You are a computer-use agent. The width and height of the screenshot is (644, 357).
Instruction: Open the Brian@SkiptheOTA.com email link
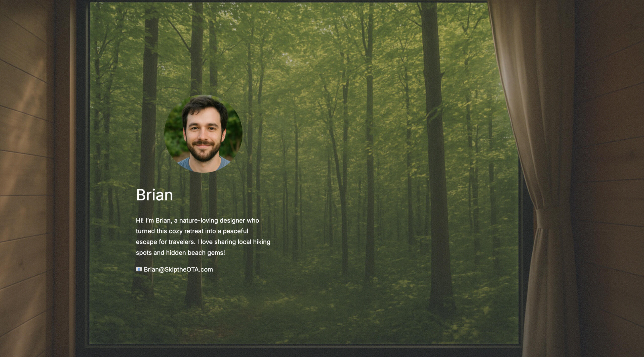pyautogui.click(x=178, y=269)
